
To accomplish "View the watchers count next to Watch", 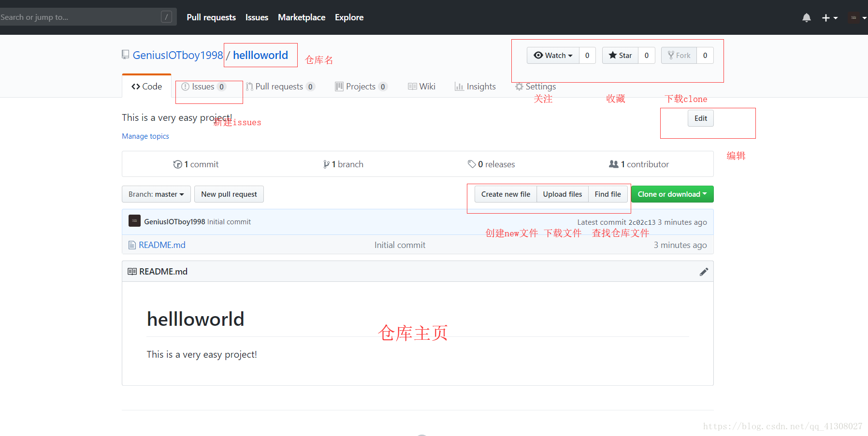I will (x=587, y=56).
